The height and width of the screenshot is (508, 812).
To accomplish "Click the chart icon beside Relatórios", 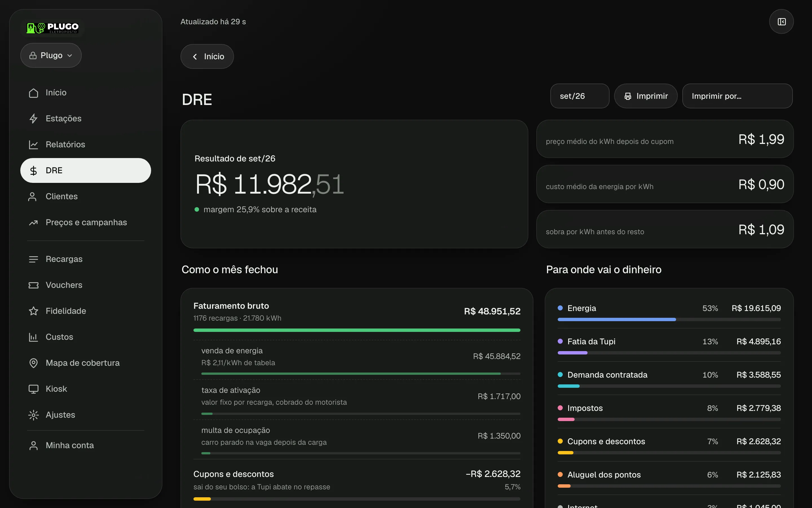I will 33,144.
